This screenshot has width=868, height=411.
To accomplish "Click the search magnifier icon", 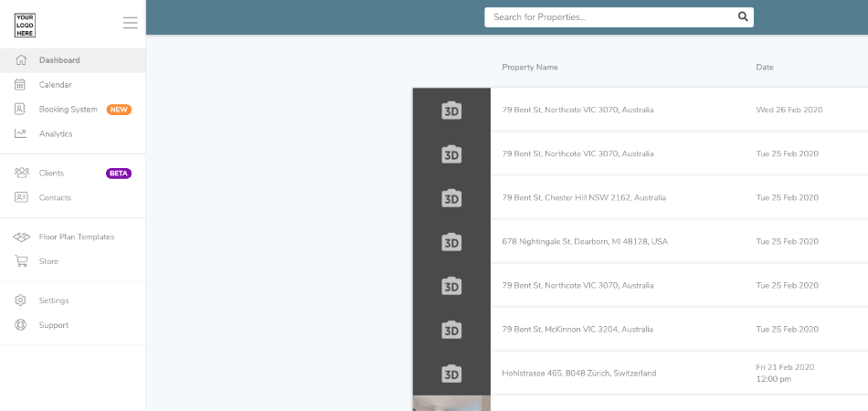I will coord(743,16).
